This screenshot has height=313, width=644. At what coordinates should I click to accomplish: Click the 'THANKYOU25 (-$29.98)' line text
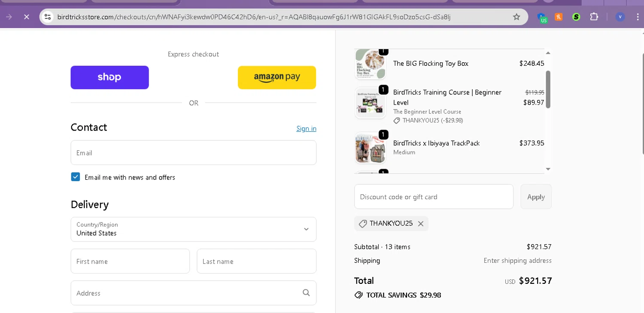coord(433,121)
